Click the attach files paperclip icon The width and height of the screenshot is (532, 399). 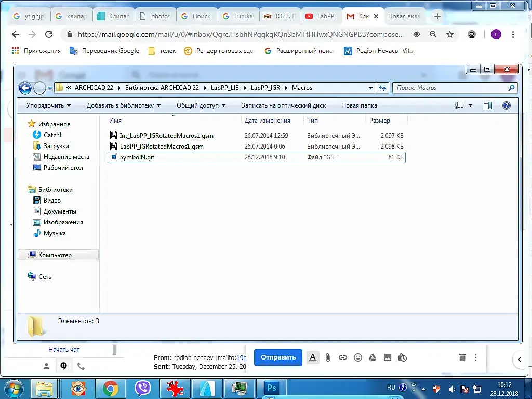328,357
